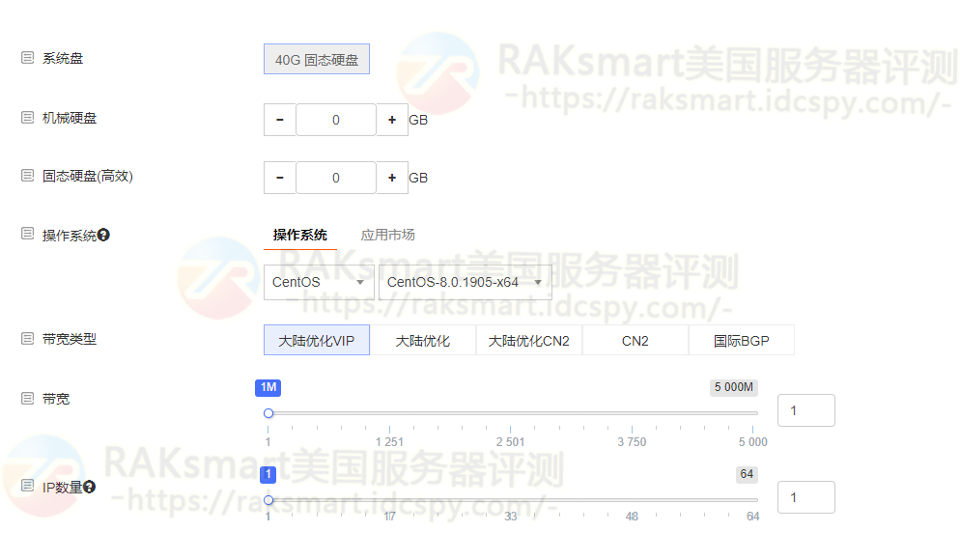Select the 40G 固态硬盘 system disk option
Image resolution: width=960 pixels, height=560 pixels.
coord(317,59)
